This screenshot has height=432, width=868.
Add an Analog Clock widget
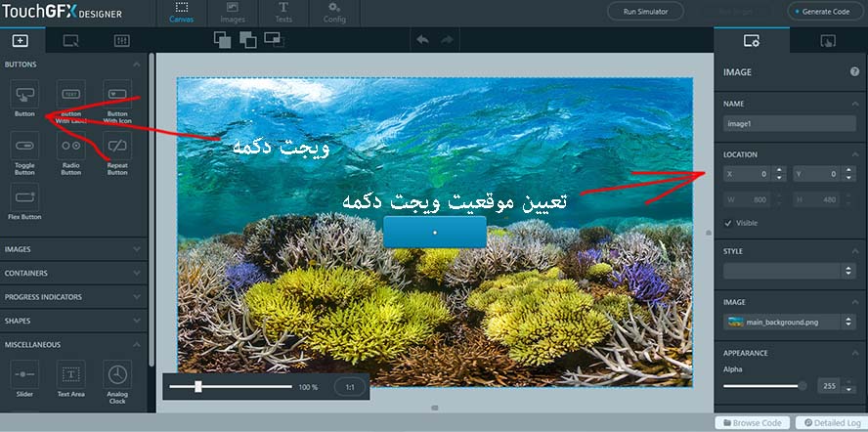pyautogui.click(x=117, y=379)
